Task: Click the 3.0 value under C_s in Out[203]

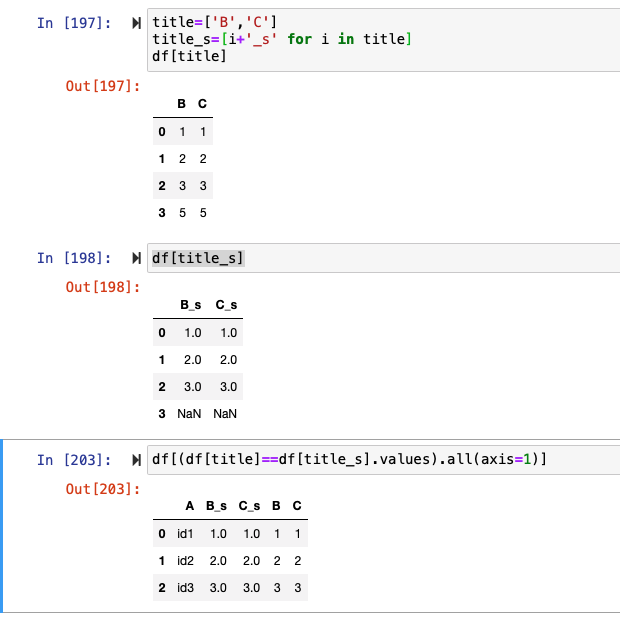Action: point(251,588)
